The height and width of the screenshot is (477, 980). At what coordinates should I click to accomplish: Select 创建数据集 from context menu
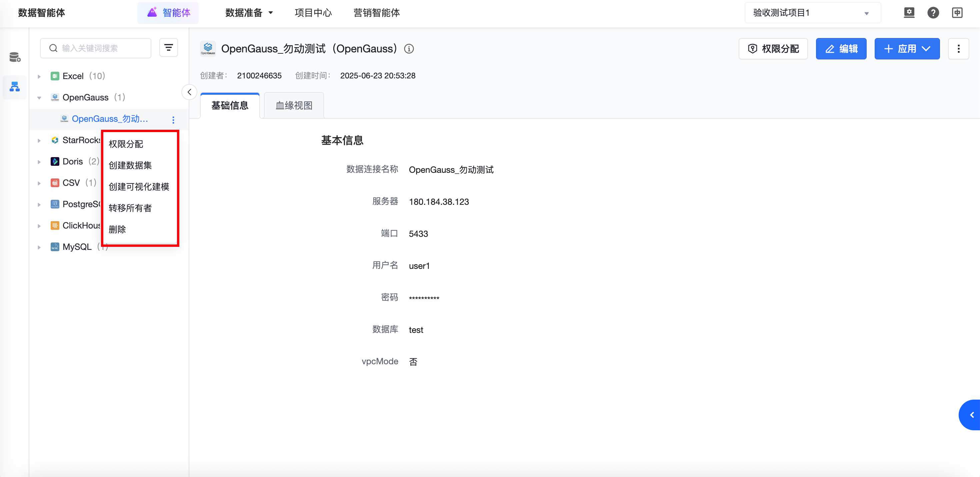point(130,165)
